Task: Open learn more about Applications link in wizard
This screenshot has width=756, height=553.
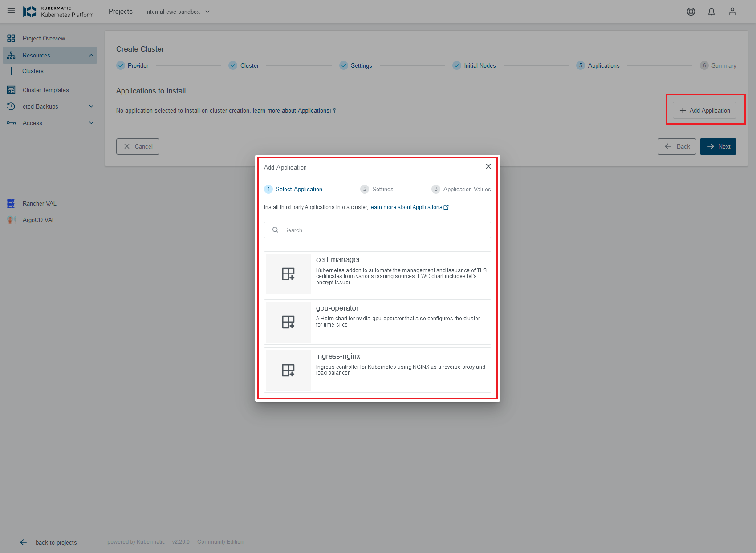Action: click(x=294, y=111)
